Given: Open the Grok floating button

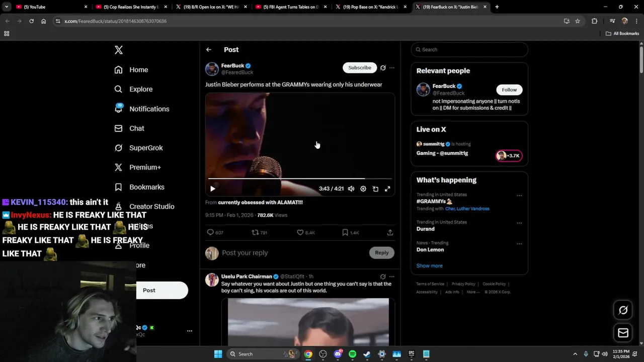Looking at the screenshot, I should (x=623, y=310).
